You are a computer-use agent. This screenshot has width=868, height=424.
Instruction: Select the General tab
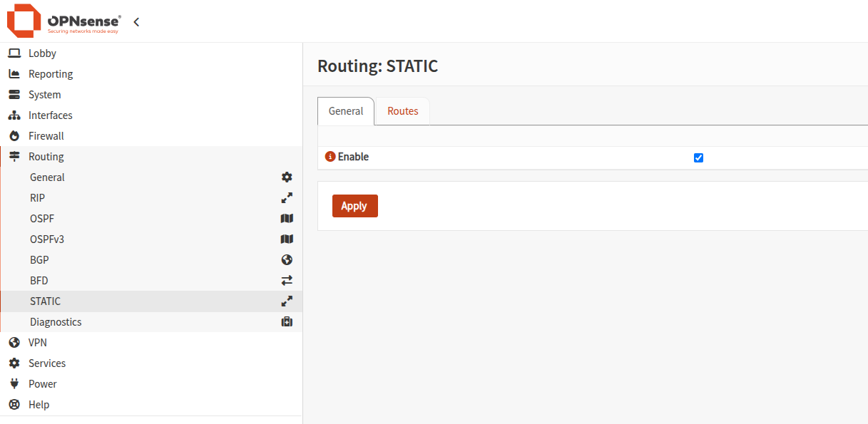click(x=346, y=111)
